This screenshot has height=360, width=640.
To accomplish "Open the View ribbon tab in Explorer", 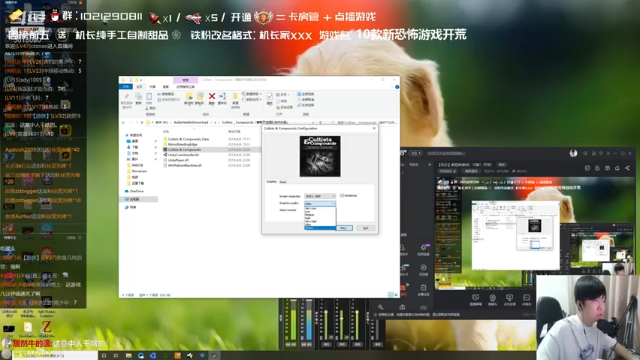I will (x=165, y=87).
